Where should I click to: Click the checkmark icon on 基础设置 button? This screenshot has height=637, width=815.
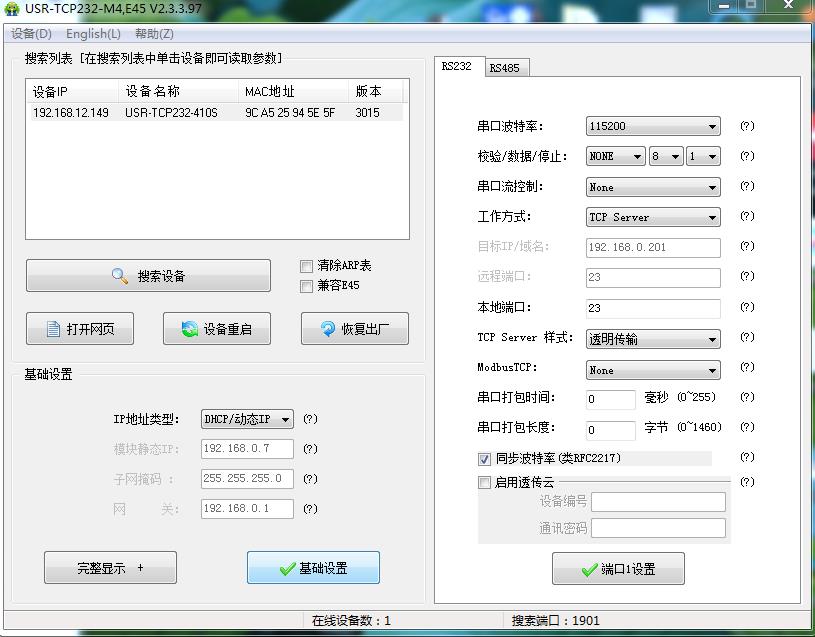[x=287, y=568]
